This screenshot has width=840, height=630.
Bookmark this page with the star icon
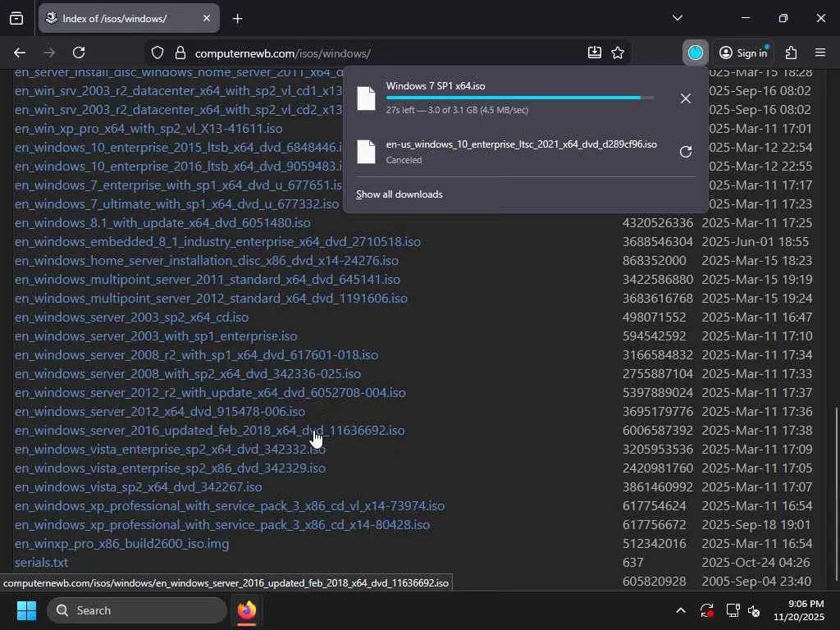click(618, 52)
